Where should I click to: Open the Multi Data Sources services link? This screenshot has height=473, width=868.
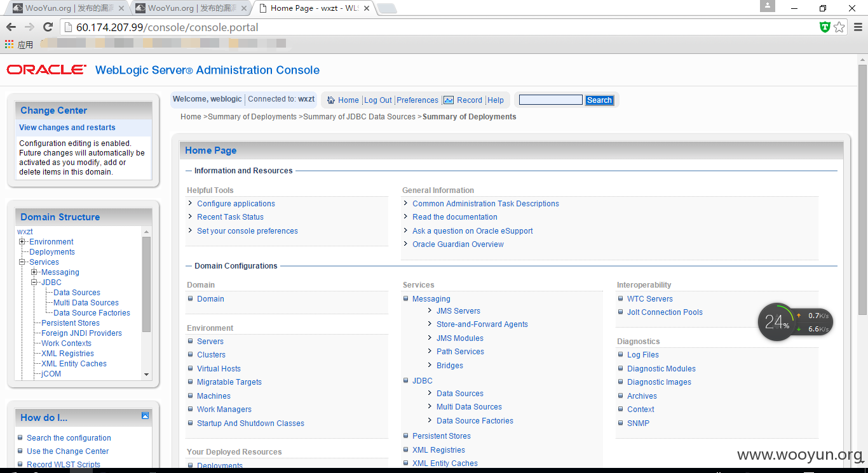(x=469, y=407)
